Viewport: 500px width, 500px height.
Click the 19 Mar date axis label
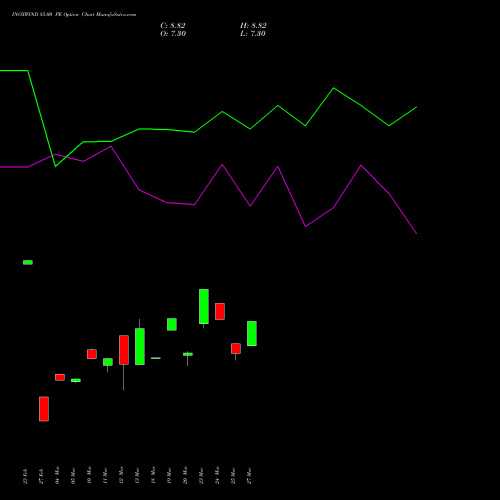coord(169,475)
